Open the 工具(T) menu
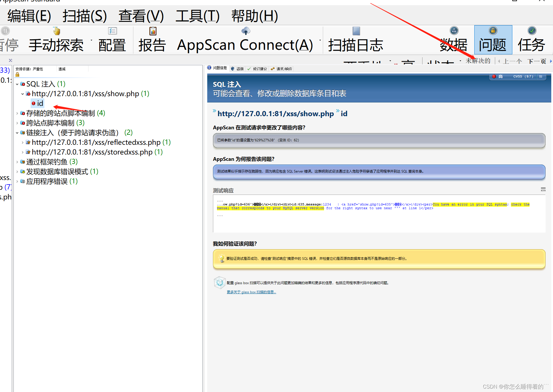The width and height of the screenshot is (553, 392). 197,16
